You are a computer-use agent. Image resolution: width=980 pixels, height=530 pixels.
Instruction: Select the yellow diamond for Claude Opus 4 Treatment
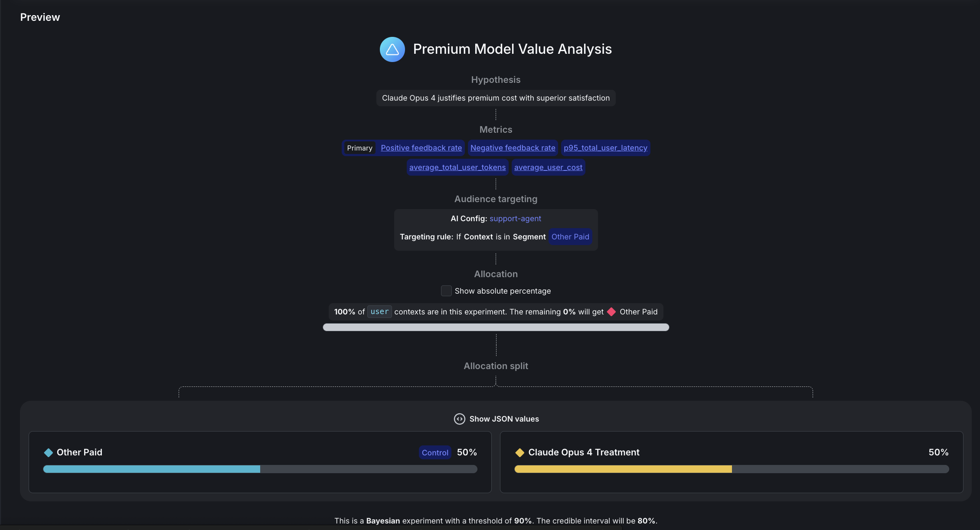[519, 452]
